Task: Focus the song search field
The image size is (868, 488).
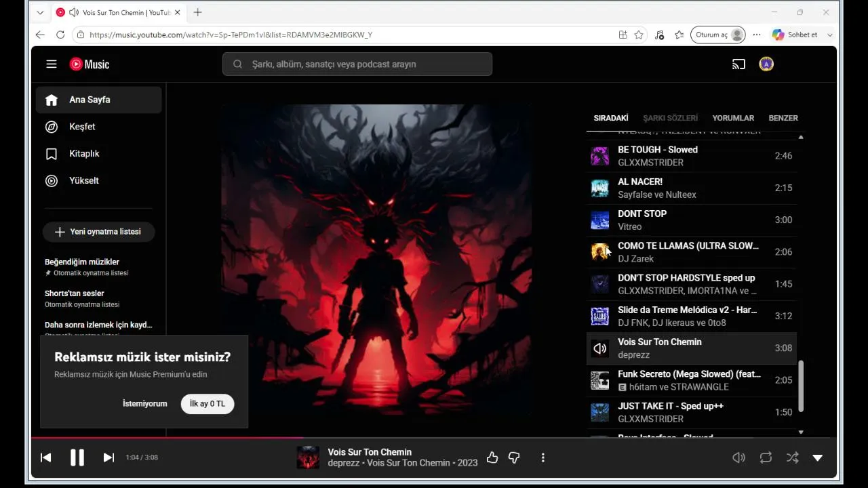Action: (357, 64)
